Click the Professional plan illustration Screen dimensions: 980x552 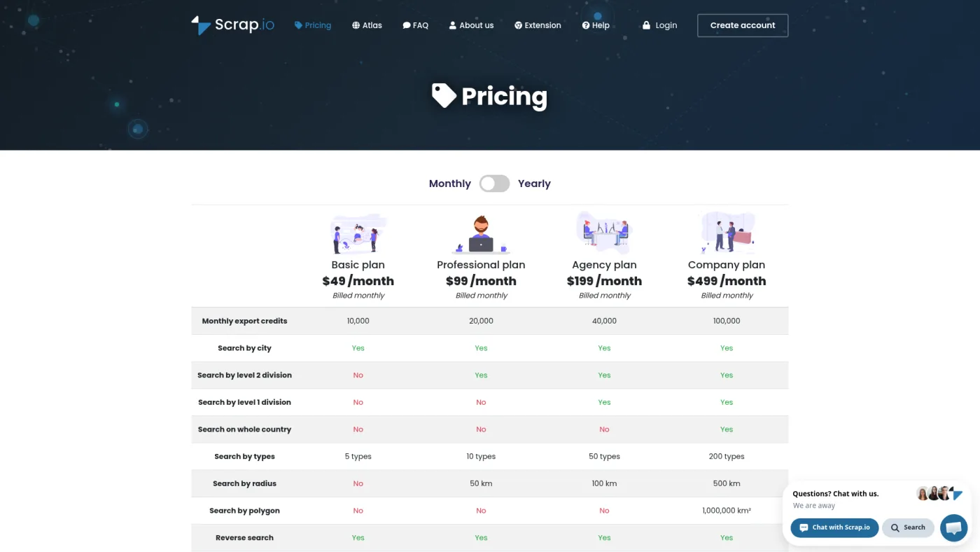(x=481, y=234)
